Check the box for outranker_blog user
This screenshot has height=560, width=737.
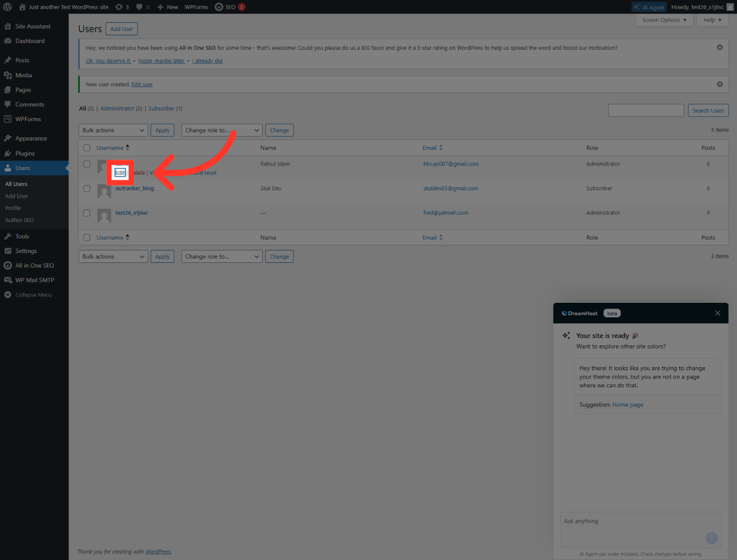click(87, 189)
